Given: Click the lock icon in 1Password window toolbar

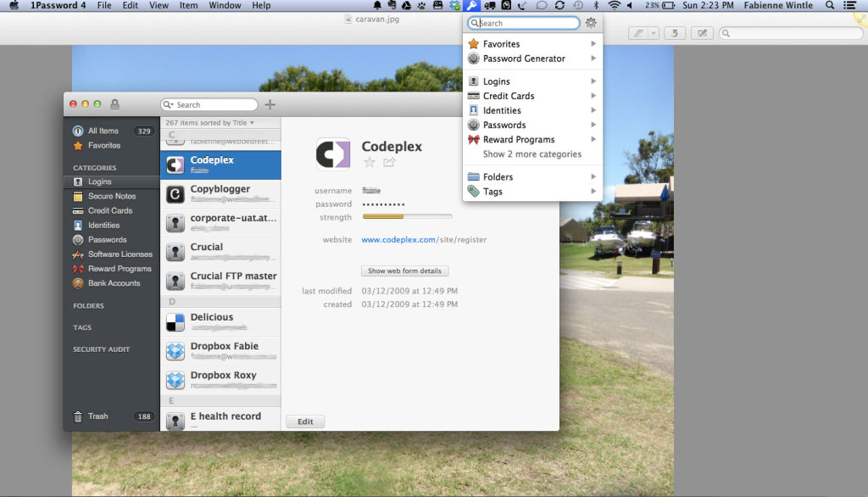Looking at the screenshot, I should (x=114, y=104).
